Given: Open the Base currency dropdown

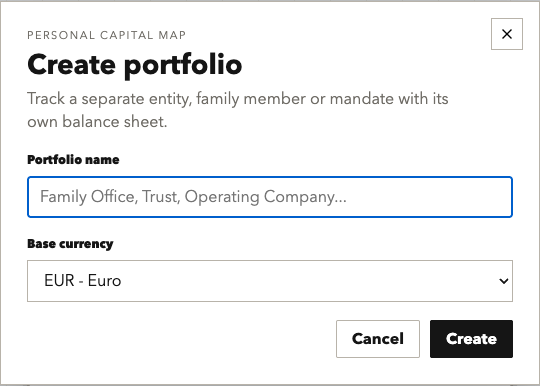Looking at the screenshot, I should tap(270, 281).
